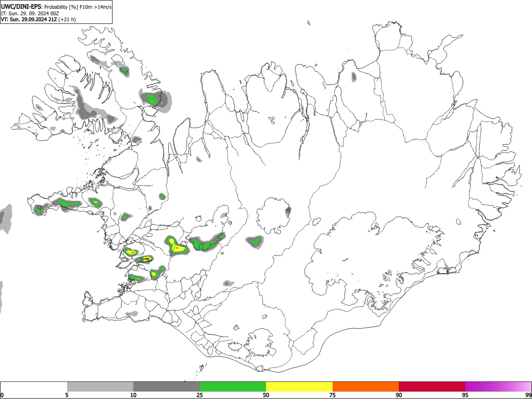Click legend tick label '10'
Screen dimensions: 532x399
pos(133,395)
